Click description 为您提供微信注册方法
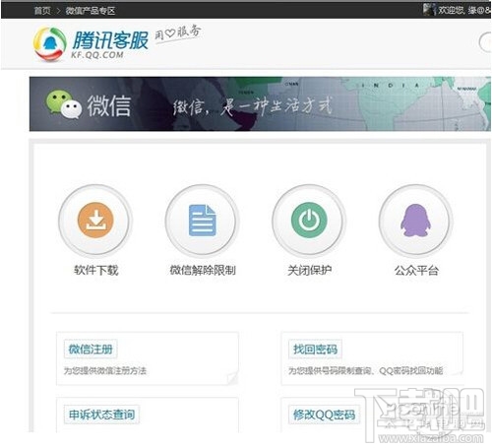The image size is (492, 448). point(105,371)
